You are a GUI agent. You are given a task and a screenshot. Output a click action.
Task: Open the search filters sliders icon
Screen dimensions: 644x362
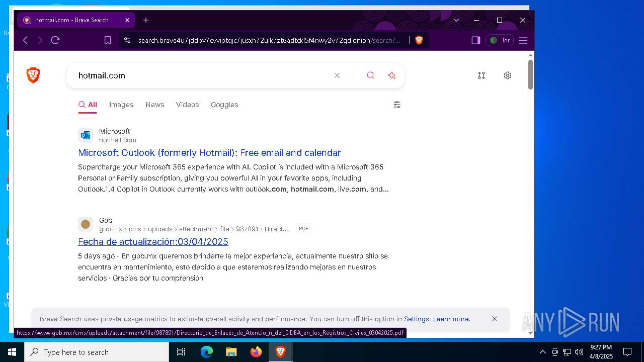coord(397,105)
